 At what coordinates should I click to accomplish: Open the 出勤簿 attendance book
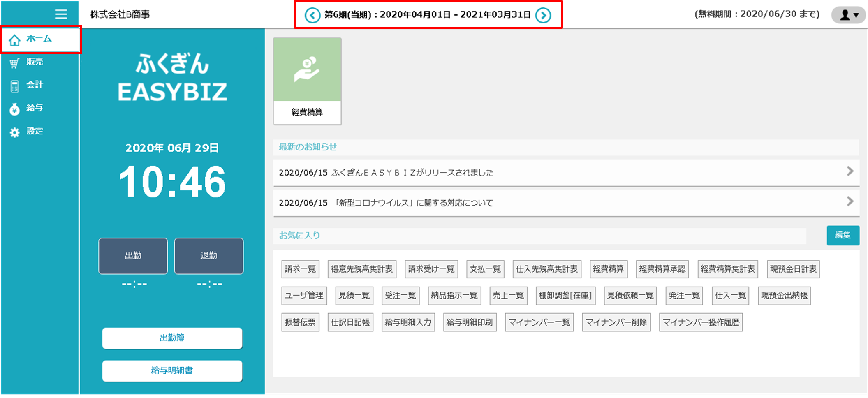click(x=172, y=338)
